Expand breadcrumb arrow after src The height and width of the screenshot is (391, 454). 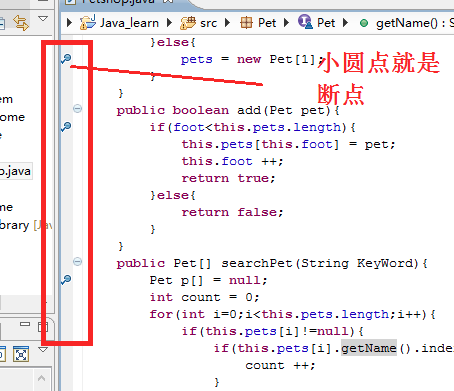click(x=228, y=23)
